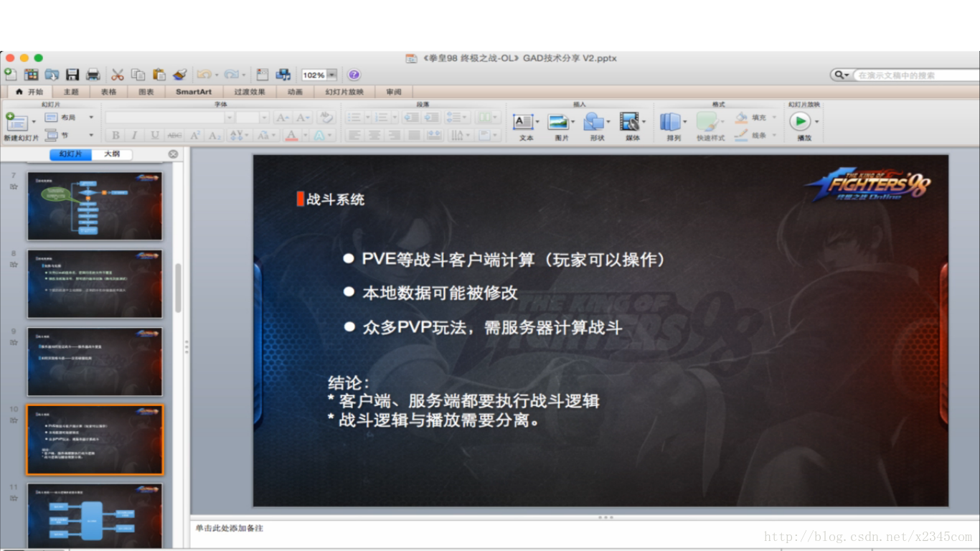Screen dimensions: 980x551
Task: Switch to the 过渡效果 ribbon tab
Action: coord(250,92)
